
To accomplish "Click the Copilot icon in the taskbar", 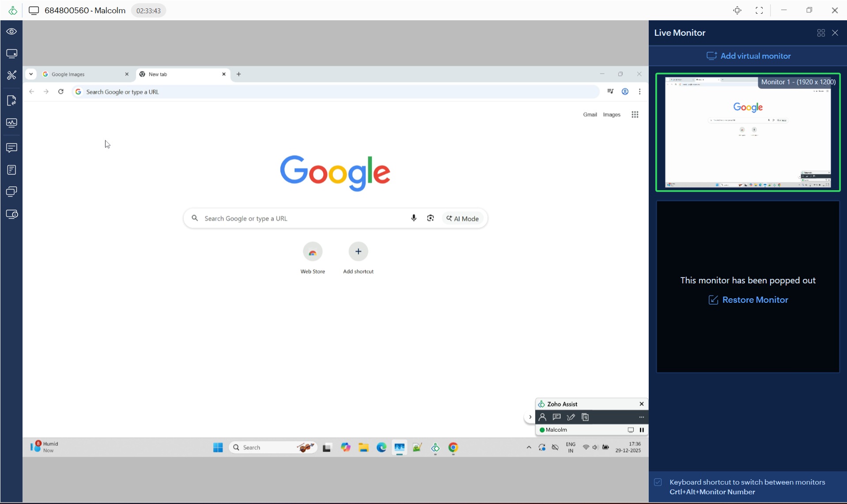I will pyautogui.click(x=345, y=448).
